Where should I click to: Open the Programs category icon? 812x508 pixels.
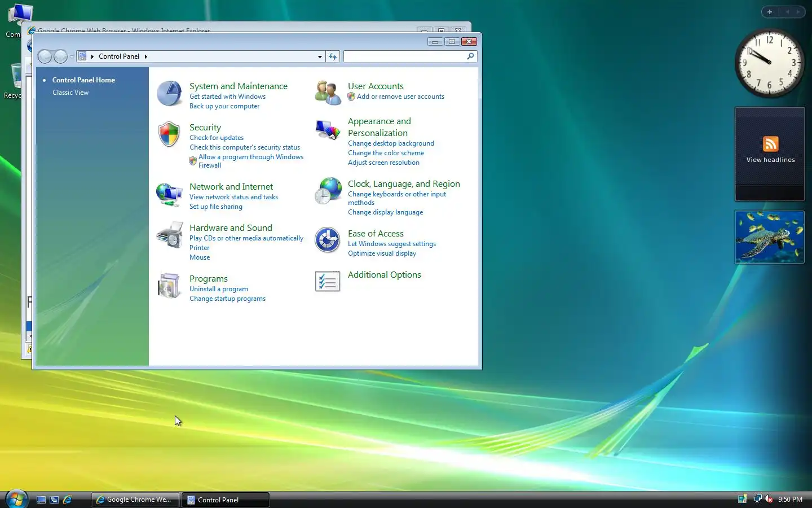click(169, 286)
